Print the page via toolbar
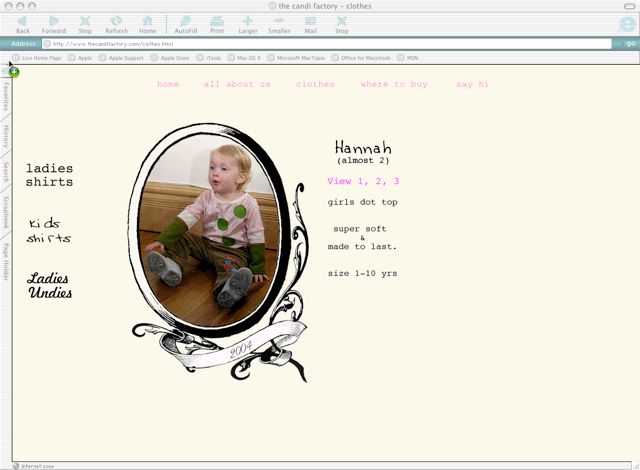 217,24
